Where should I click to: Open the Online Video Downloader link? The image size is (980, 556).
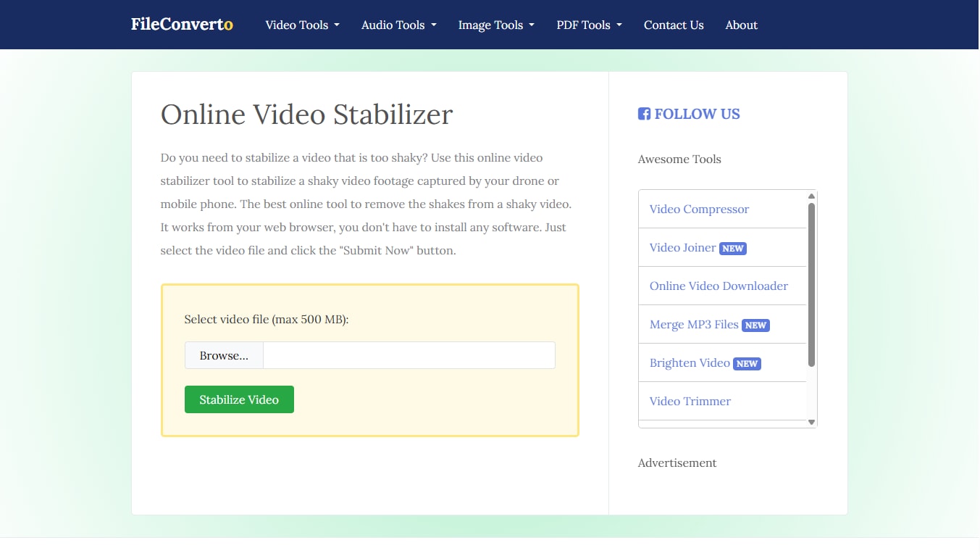(719, 286)
